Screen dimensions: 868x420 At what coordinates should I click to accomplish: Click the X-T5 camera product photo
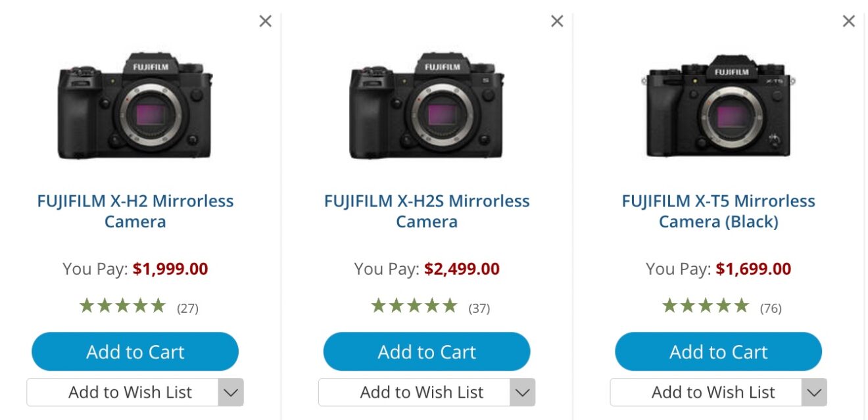[x=717, y=105]
